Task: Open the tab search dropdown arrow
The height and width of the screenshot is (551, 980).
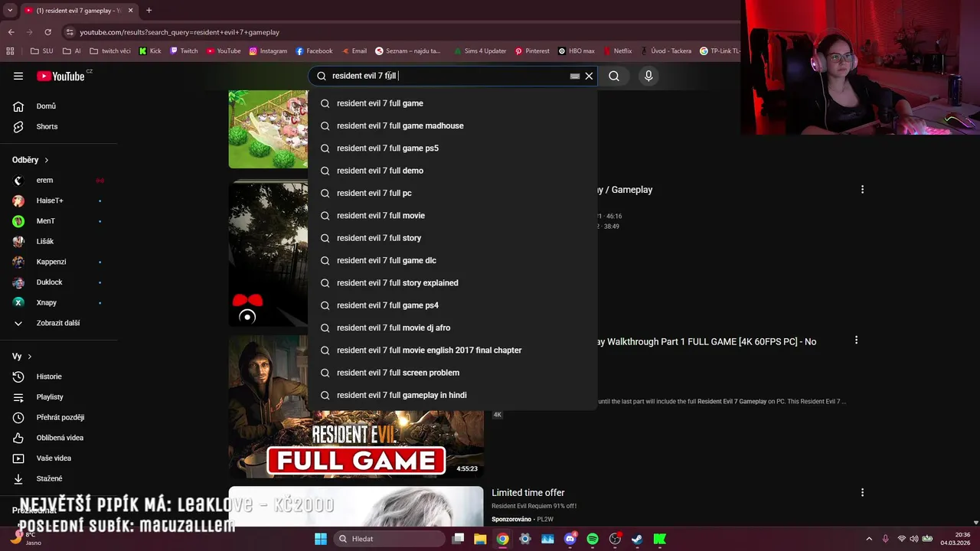Action: coord(9,11)
